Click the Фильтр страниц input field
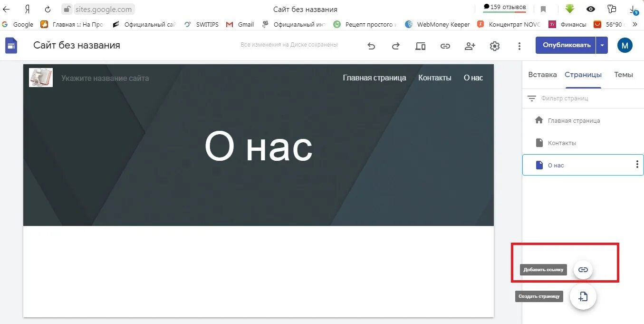This screenshot has width=644, height=324. coord(583,98)
